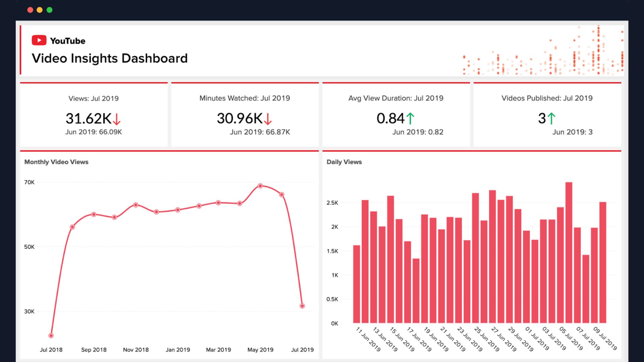This screenshot has height=362, width=644.
Task: Open the Avg View Duration card
Action: point(396,115)
